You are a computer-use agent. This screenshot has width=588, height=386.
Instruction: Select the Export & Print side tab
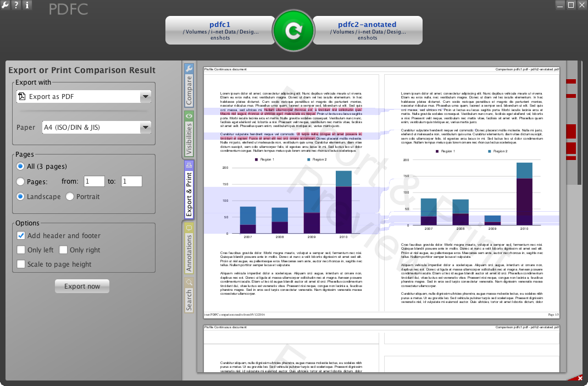[189, 190]
